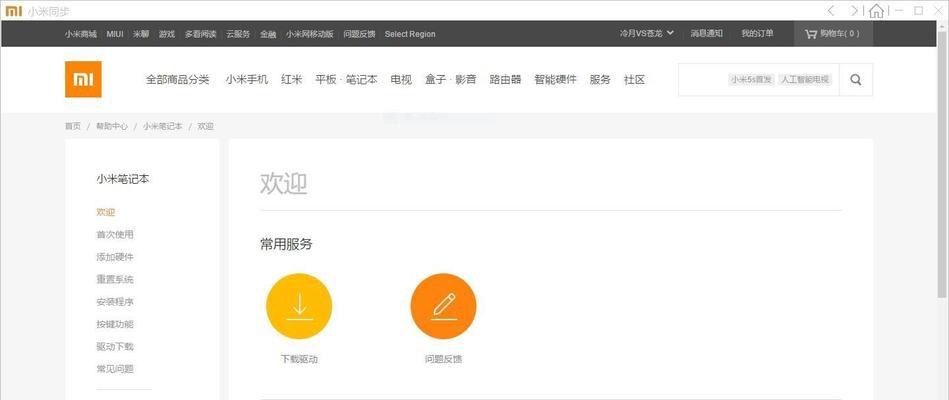
Task: Select 添加硬件 in sidebar
Action: tap(114, 257)
